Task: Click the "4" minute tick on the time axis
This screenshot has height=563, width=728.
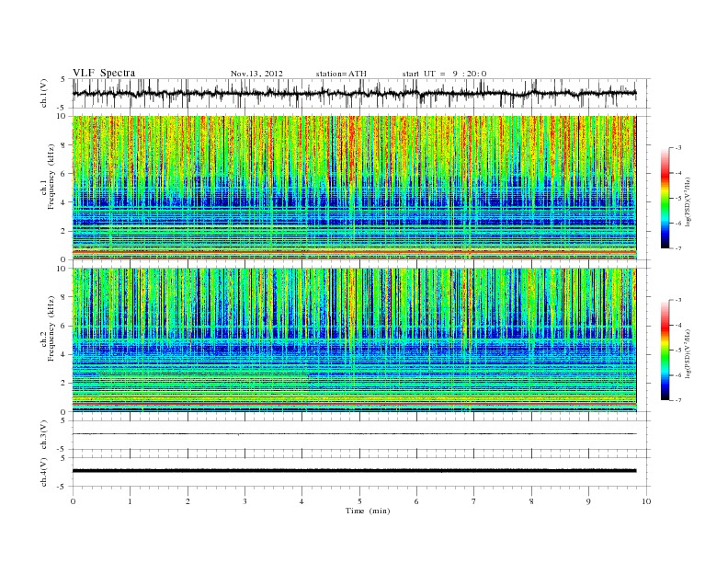Action: 302,501
